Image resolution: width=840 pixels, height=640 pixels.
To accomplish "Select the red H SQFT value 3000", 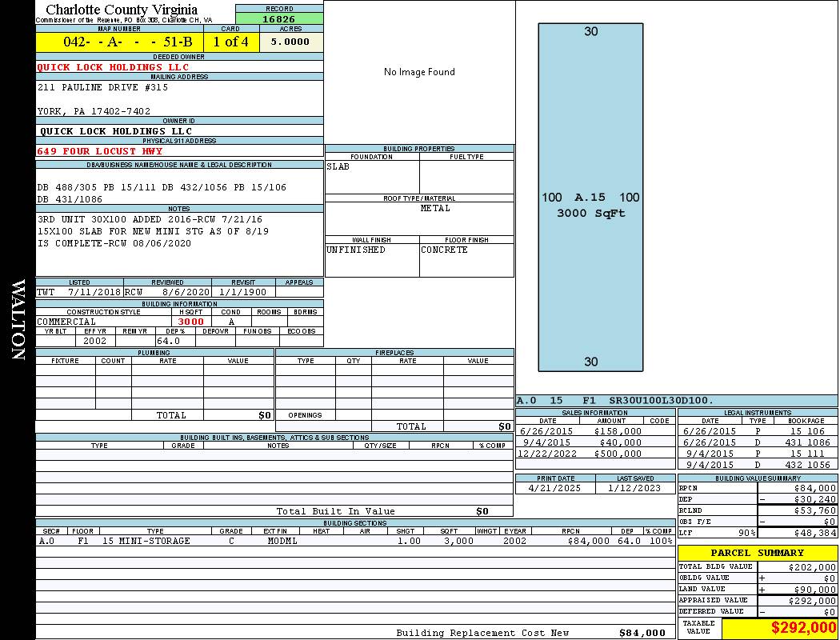I will point(190,322).
